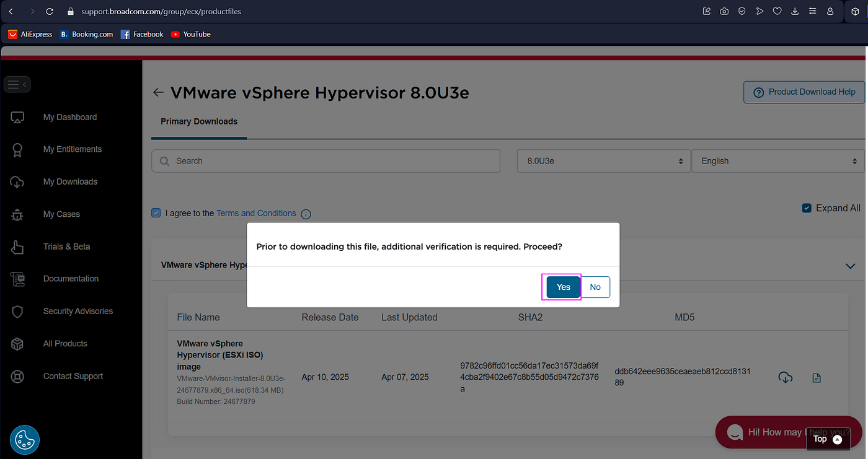Open the 8.0U3e version dropdown
The height and width of the screenshot is (459, 868).
(603, 161)
